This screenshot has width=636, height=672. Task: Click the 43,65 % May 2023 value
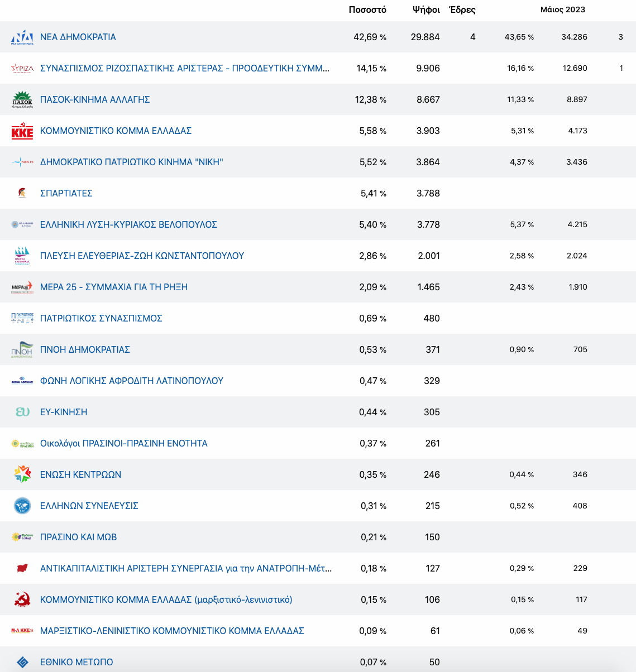(519, 37)
